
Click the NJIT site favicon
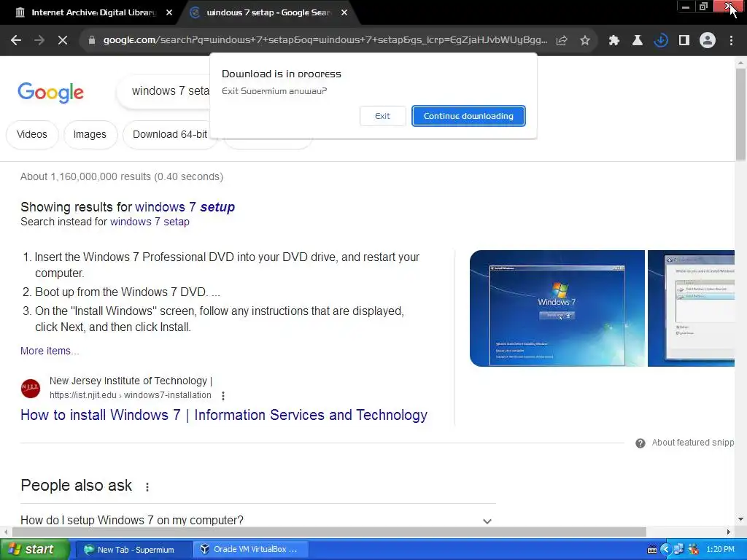tap(31, 388)
